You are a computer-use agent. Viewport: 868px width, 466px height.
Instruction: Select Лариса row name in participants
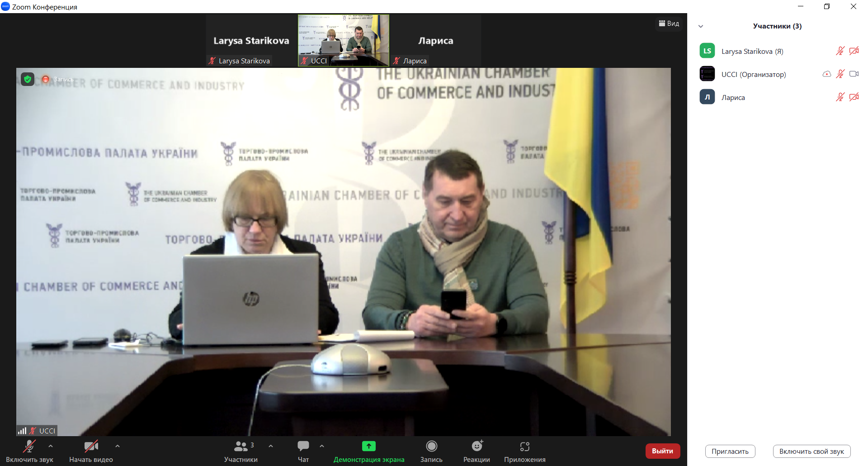[733, 97]
